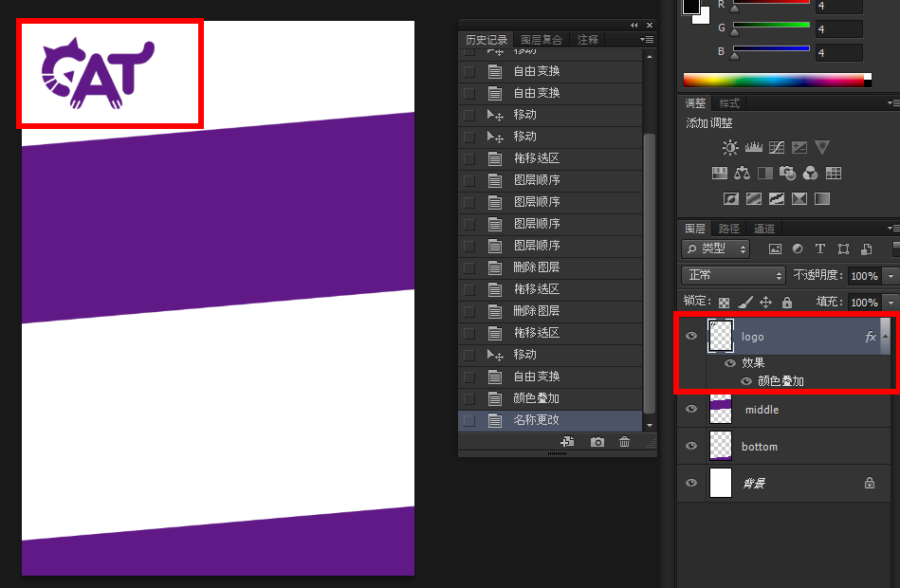Add a Color Lookup adjustment (grid icon)
The height and width of the screenshot is (588, 900).
834,173
